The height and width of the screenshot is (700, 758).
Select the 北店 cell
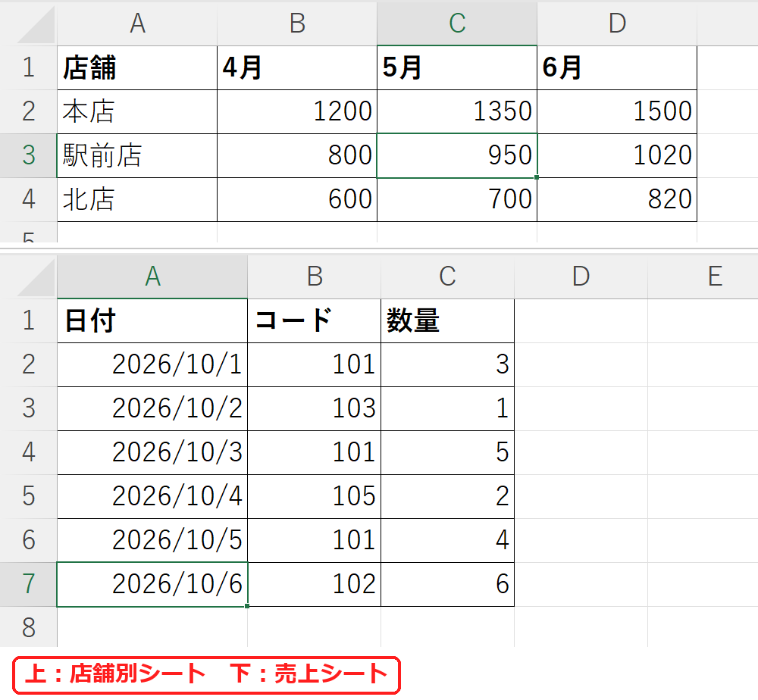click(x=137, y=199)
